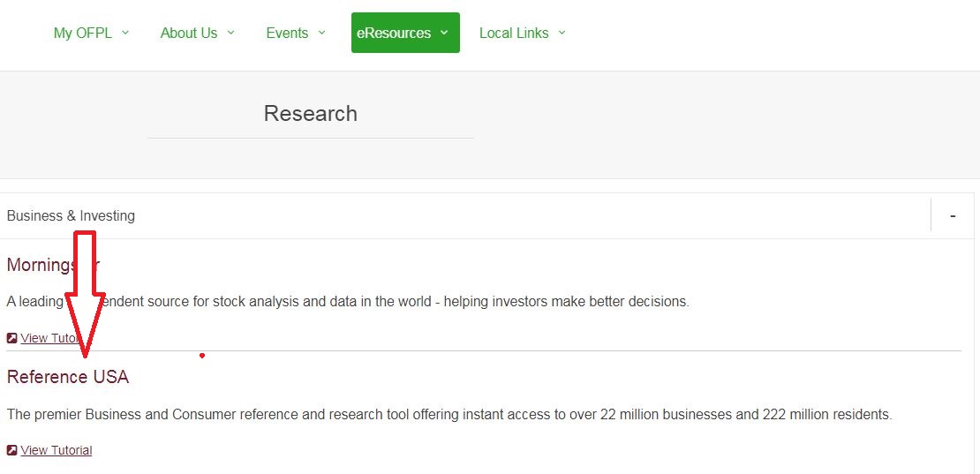This screenshot has width=980, height=474.
Task: Expand the Local Links menu
Action: tap(514, 33)
